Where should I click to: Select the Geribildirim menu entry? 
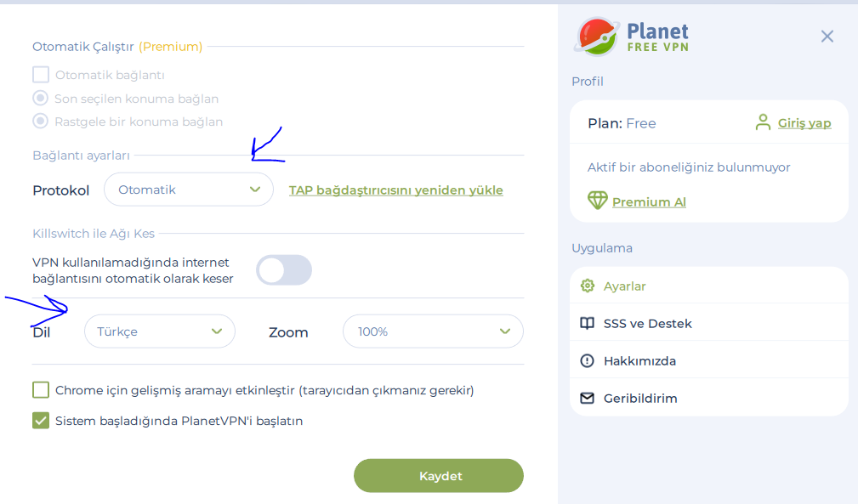[x=639, y=398]
